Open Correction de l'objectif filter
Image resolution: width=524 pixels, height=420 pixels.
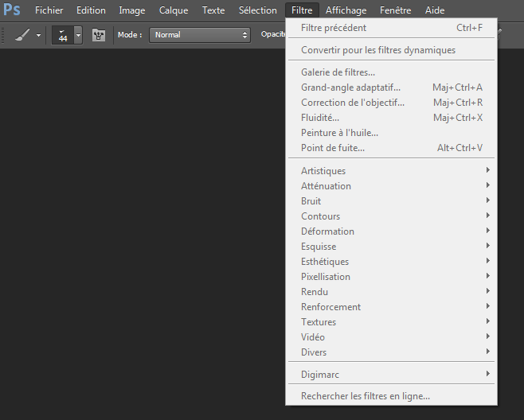click(391, 103)
